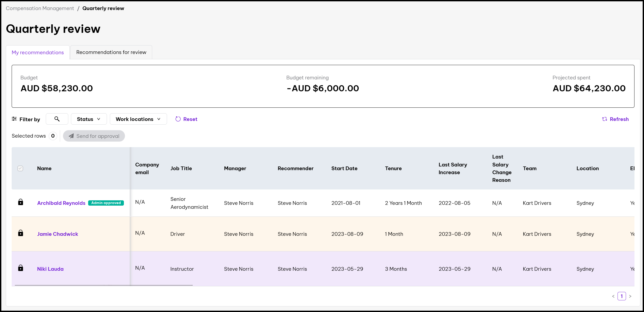Click the Admin approved status badge
644x312 pixels.
tap(106, 203)
